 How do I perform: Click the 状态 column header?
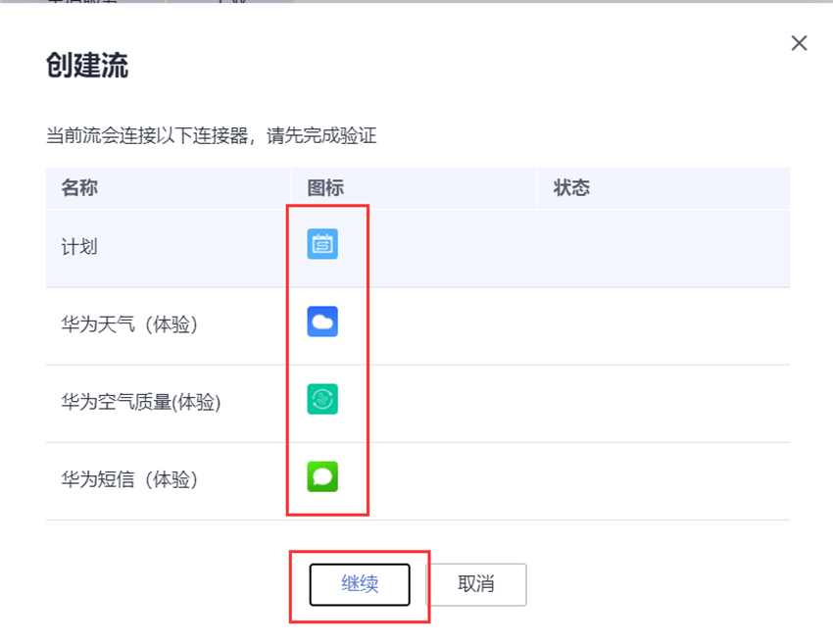(x=571, y=188)
